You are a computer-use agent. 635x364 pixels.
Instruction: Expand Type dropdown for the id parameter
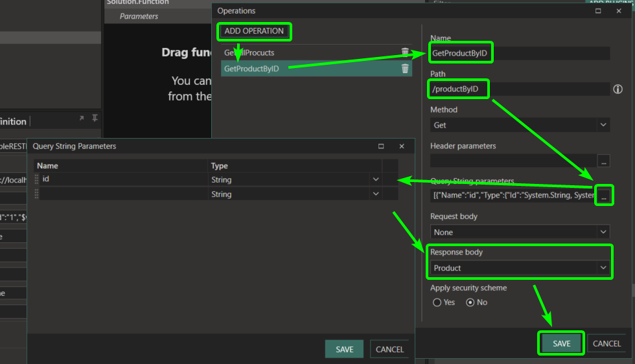[x=375, y=179]
